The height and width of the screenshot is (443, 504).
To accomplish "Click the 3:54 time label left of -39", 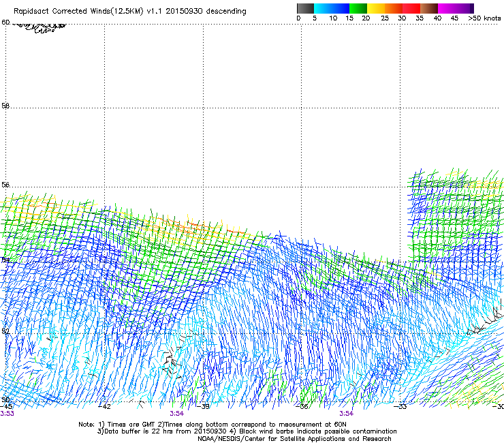I will point(177,414).
